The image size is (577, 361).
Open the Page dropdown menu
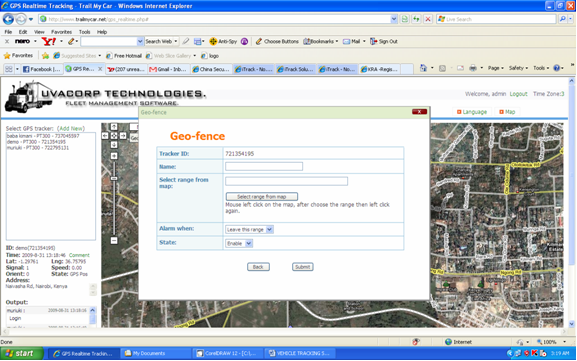coord(495,68)
